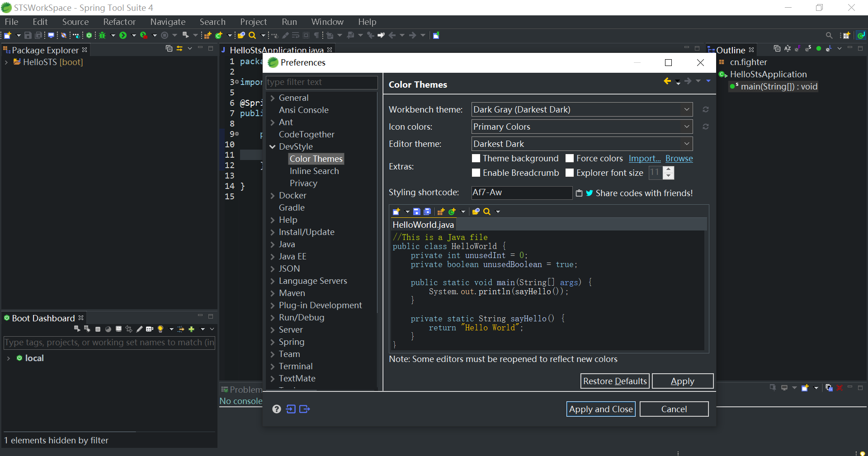The image size is (868, 456).
Task: Enable the Theme background checkbox
Action: pyautogui.click(x=476, y=158)
